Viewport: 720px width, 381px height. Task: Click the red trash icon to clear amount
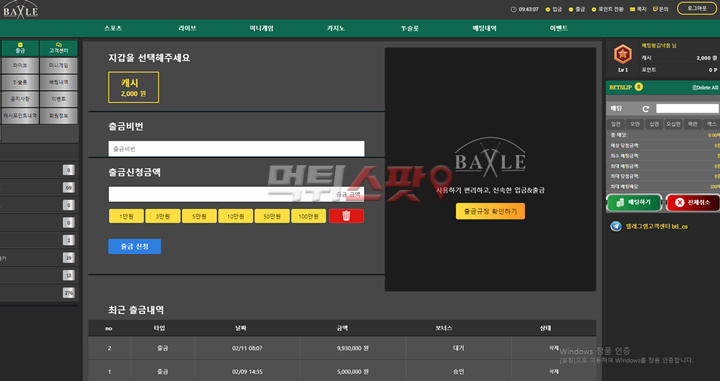click(346, 216)
